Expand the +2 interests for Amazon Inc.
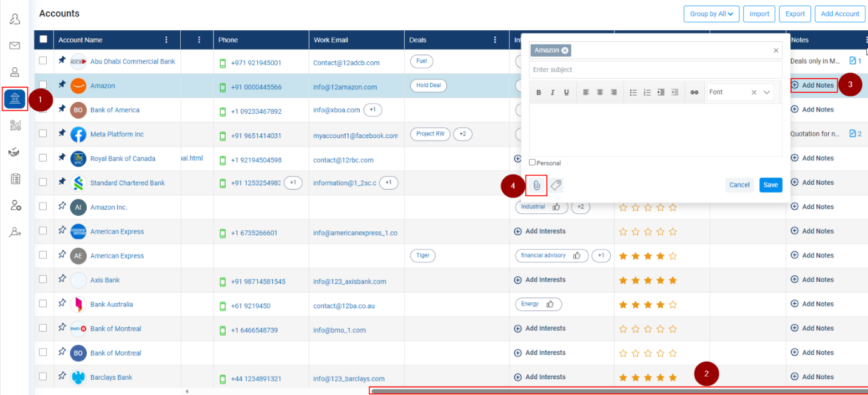This screenshot has height=395, width=868. [x=580, y=207]
